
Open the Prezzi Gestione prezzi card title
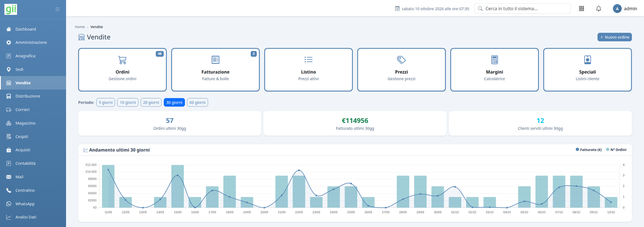pos(401,72)
